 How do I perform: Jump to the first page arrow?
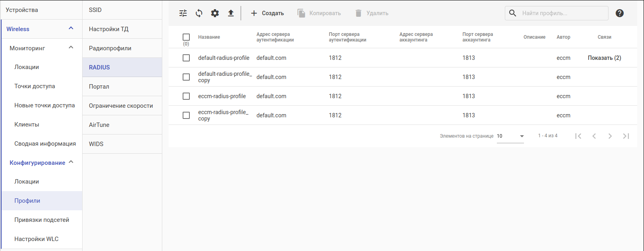578,136
